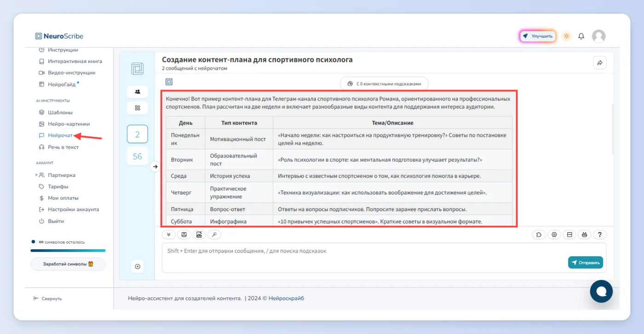Click the puzzle piece plugins icon
644x334 pixels.
(539, 234)
